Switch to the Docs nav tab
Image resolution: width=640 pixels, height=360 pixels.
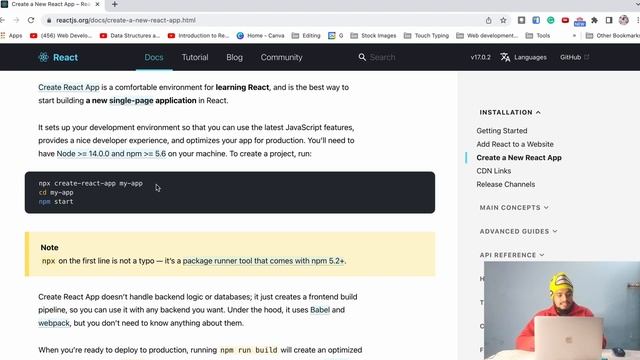tap(154, 57)
